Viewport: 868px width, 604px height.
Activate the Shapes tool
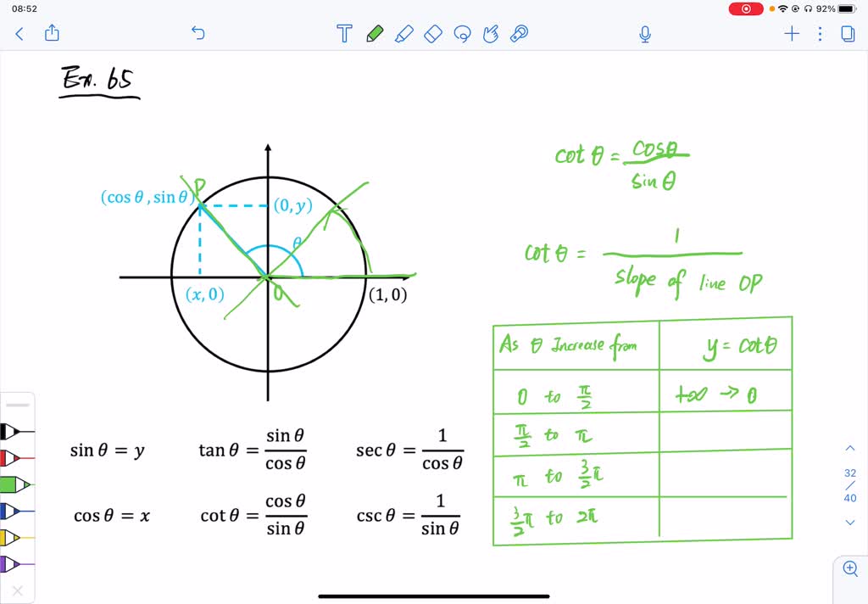(x=433, y=34)
